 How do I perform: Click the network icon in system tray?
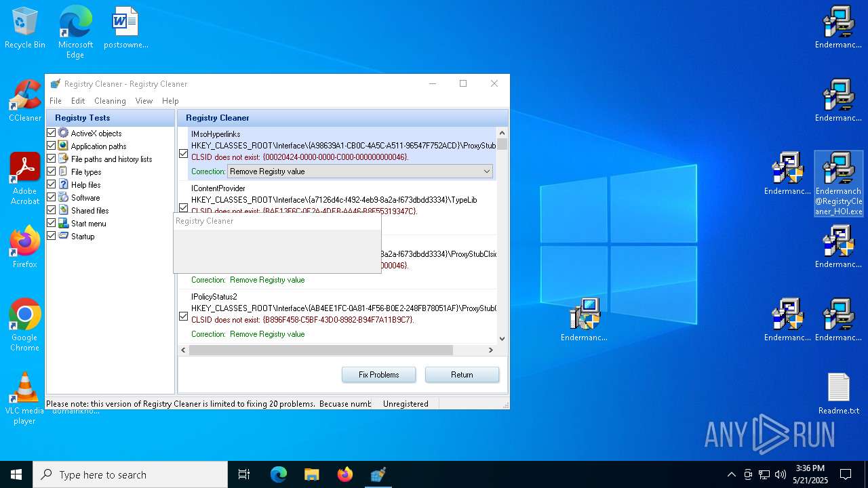(x=764, y=474)
